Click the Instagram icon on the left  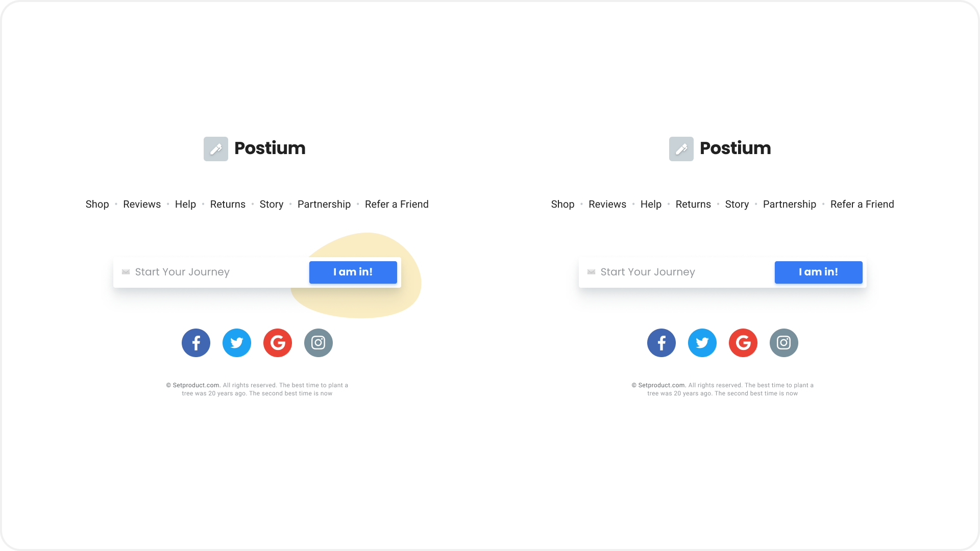318,342
